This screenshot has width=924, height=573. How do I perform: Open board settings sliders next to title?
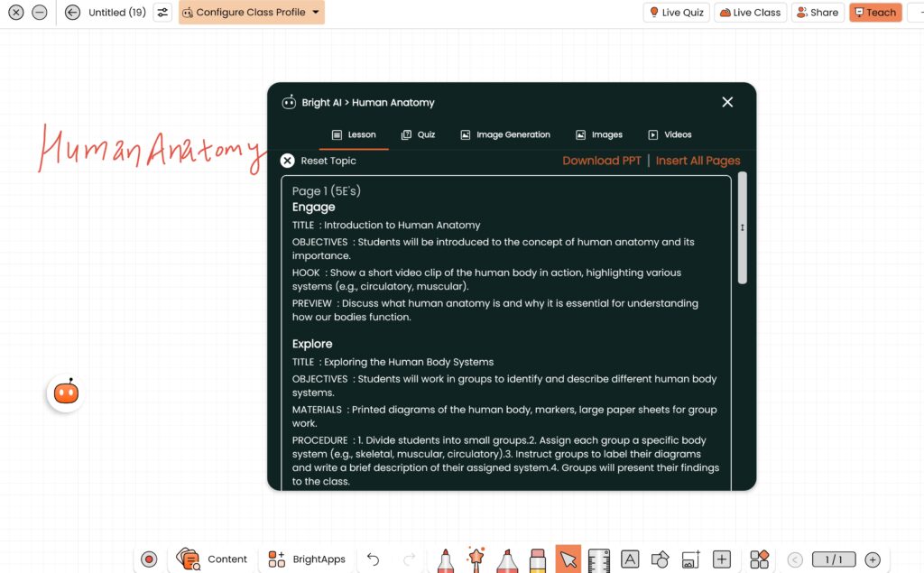[x=162, y=13]
